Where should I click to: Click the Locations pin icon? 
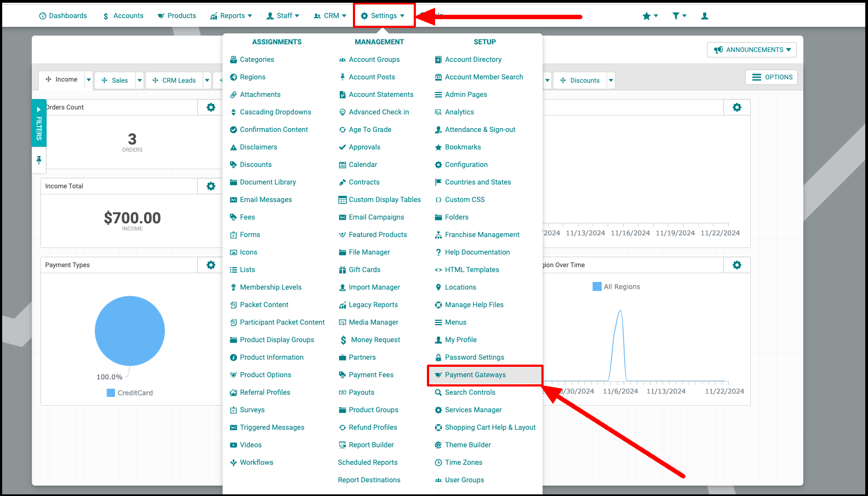438,287
